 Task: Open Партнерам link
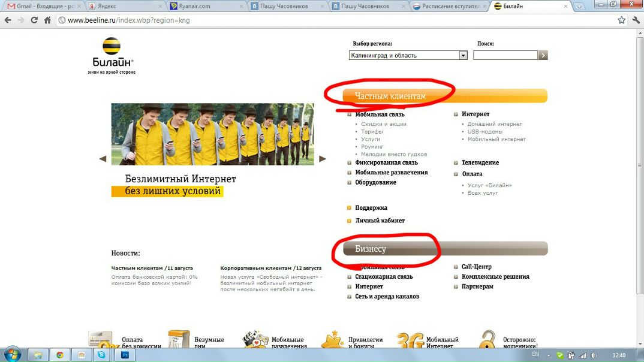477,286
